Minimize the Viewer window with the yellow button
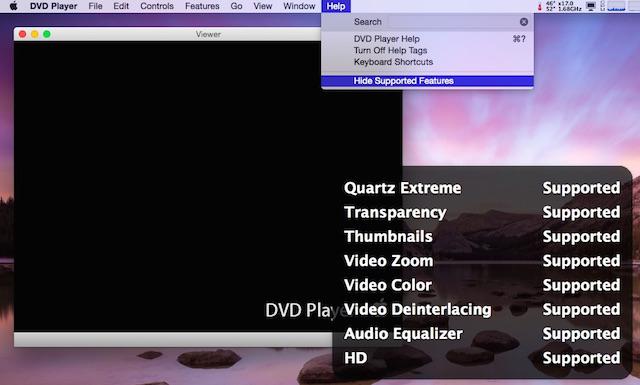Screen dimensions: 640x385 pyautogui.click(x=35, y=34)
